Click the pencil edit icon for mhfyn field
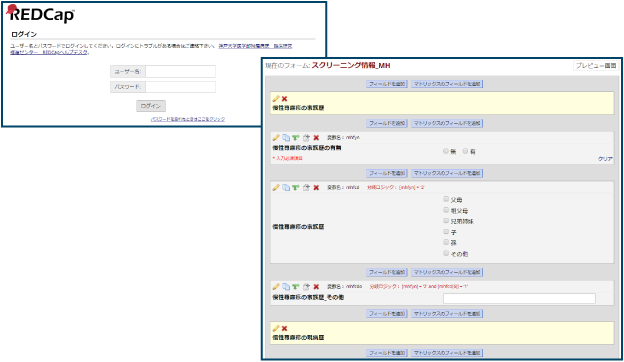Screen dimensions: 624x362 coord(276,138)
